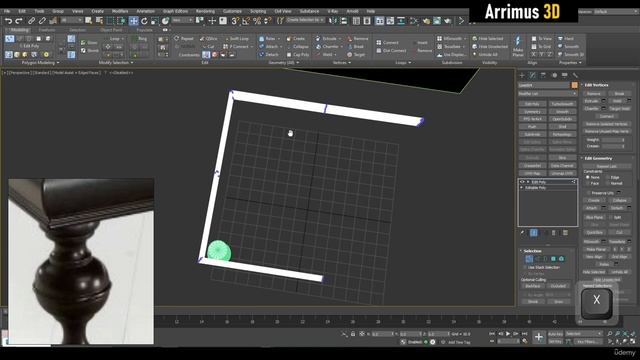This screenshot has width=640, height=360.
Task: Click the Make Planar ribbon icon
Action: (518, 46)
